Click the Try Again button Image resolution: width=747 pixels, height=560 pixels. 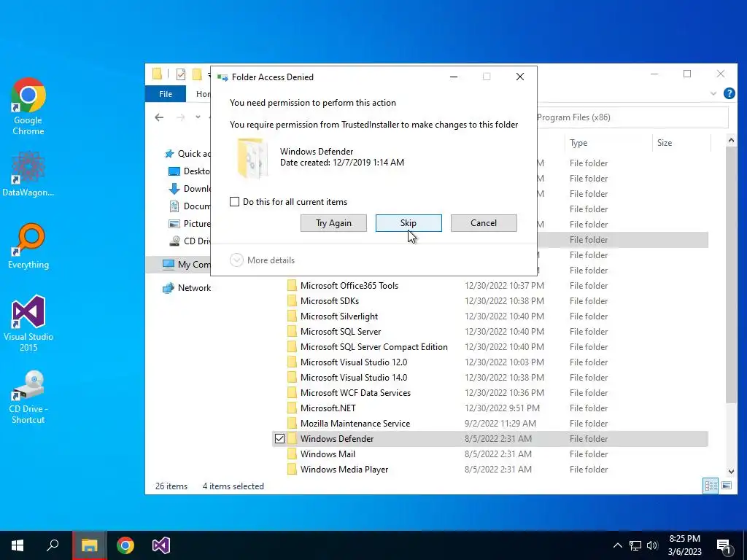(333, 223)
